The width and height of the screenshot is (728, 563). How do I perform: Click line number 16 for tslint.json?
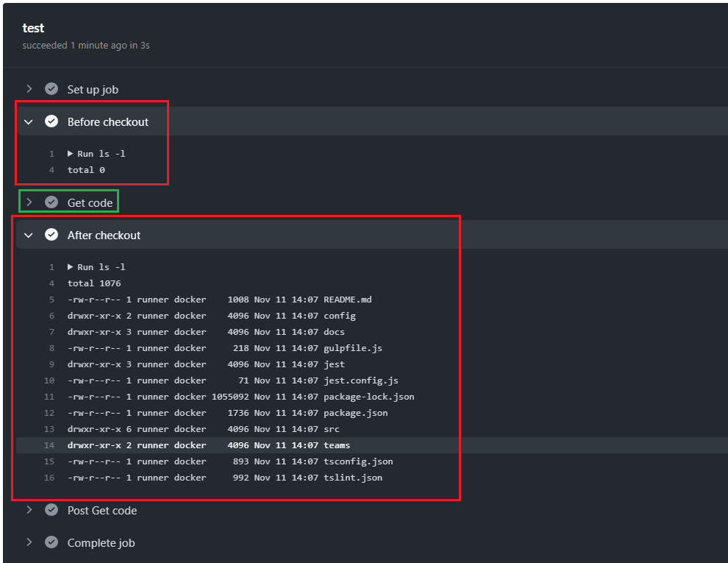click(x=49, y=478)
